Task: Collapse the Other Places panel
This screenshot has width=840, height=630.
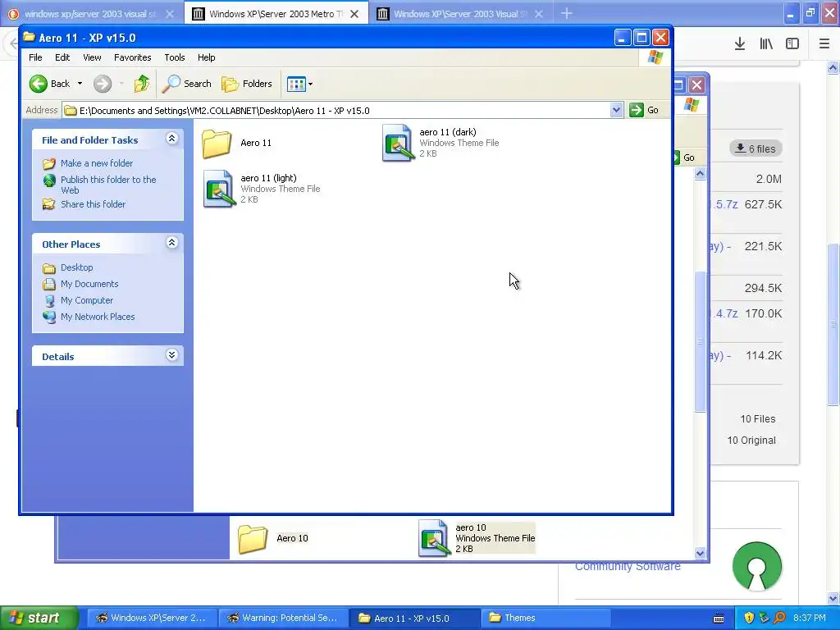Action: point(171,243)
